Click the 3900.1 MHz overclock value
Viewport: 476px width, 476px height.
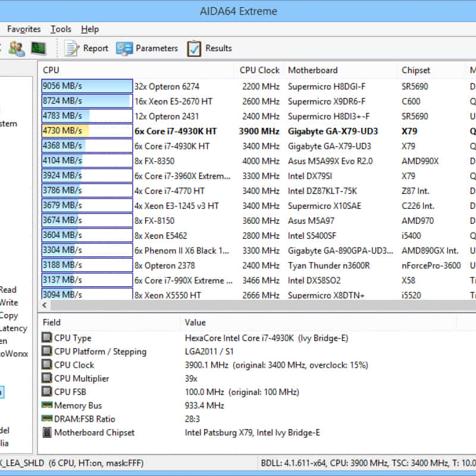[277, 365]
